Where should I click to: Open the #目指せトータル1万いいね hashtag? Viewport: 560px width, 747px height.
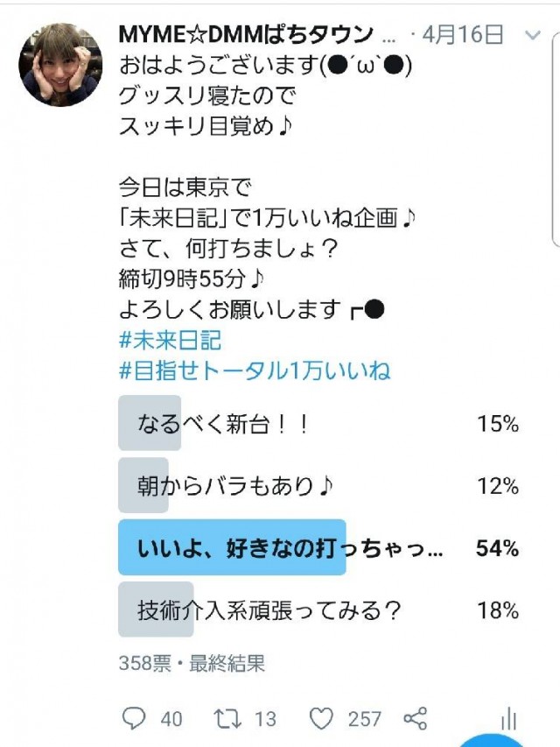tap(254, 370)
